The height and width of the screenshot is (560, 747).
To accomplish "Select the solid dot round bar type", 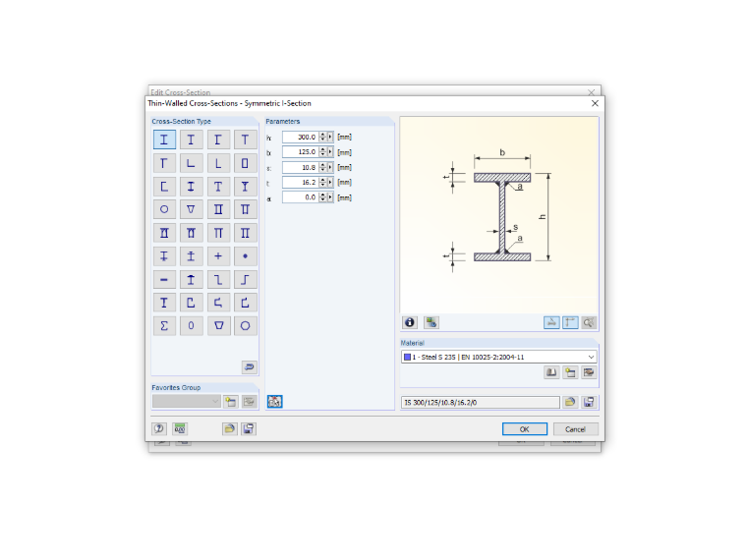I will point(245,256).
